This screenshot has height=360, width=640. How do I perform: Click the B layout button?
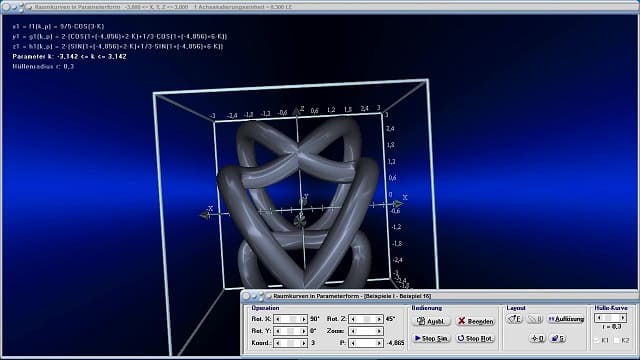tap(535, 319)
